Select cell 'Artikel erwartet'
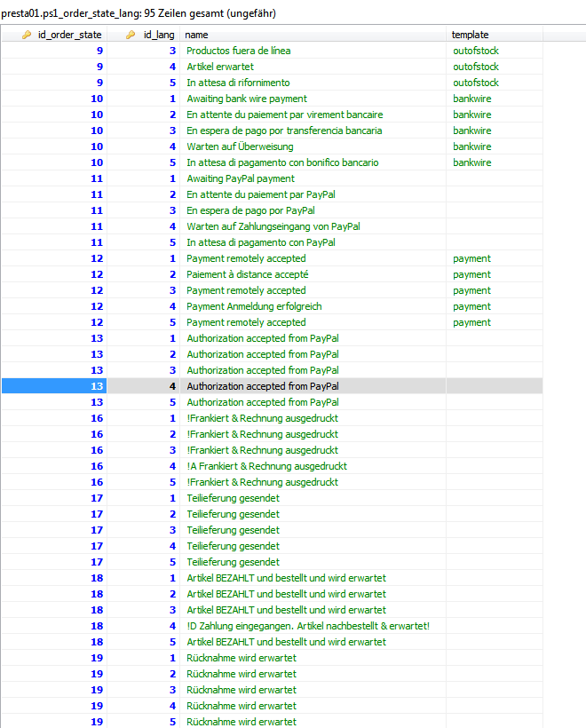Image resolution: width=586 pixels, height=728 pixels. pyautogui.click(x=313, y=67)
